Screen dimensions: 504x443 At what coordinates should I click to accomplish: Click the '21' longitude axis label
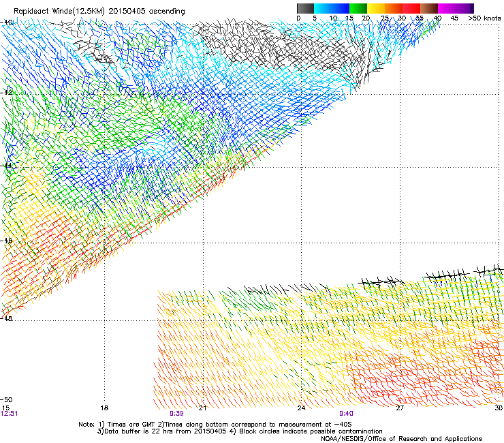(x=202, y=408)
